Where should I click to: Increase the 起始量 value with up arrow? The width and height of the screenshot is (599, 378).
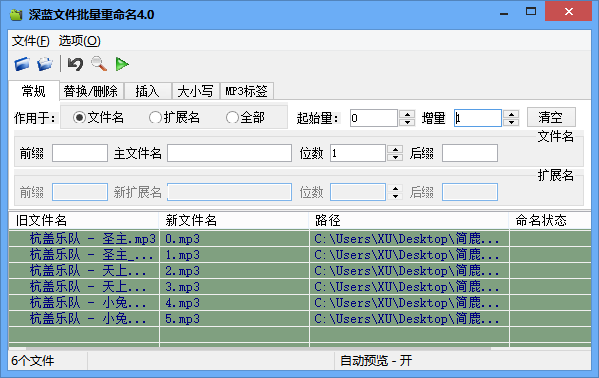click(407, 114)
